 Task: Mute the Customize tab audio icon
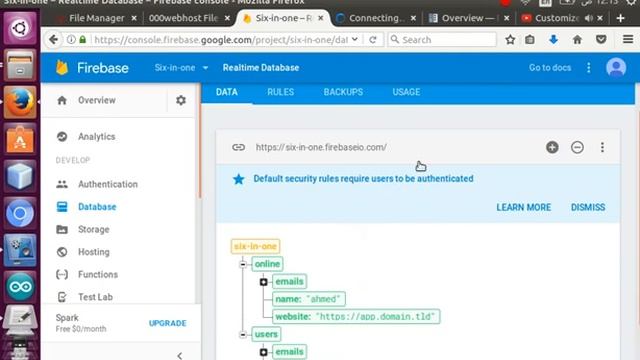pos(588,18)
